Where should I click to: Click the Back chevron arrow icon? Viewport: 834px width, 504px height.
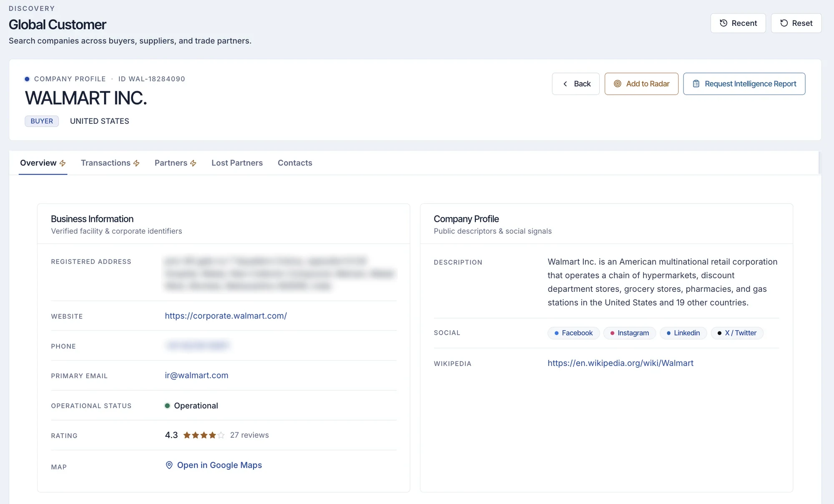[x=565, y=84]
